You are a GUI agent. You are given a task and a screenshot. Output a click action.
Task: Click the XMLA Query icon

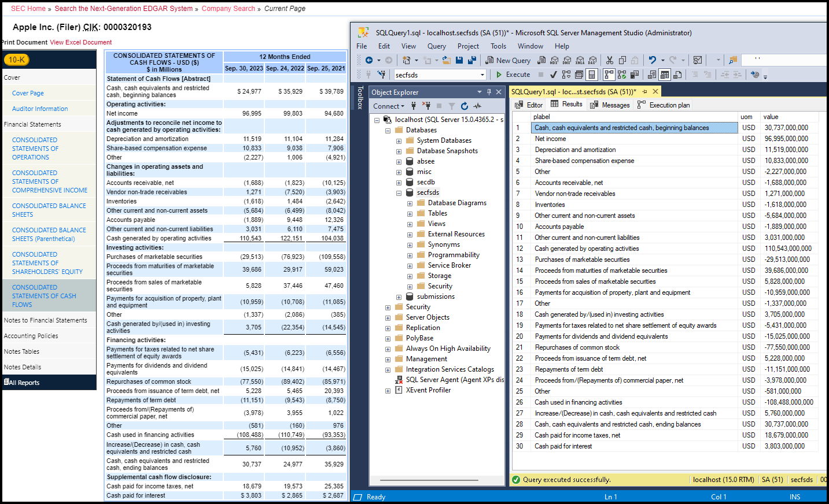pyautogui.click(x=580, y=60)
